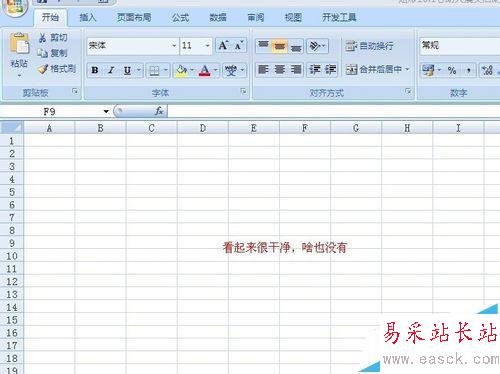The width and height of the screenshot is (500, 374).
Task: Open alignment group dialog launcher
Action: (x=408, y=91)
